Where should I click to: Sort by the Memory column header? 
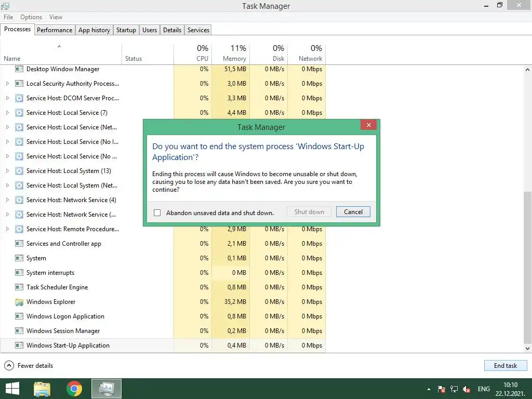(x=231, y=54)
